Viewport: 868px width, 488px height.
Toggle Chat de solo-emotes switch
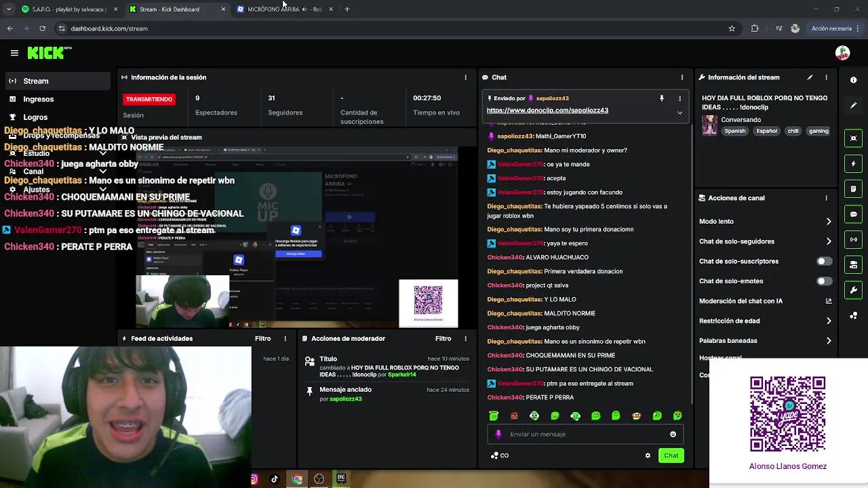pyautogui.click(x=824, y=281)
